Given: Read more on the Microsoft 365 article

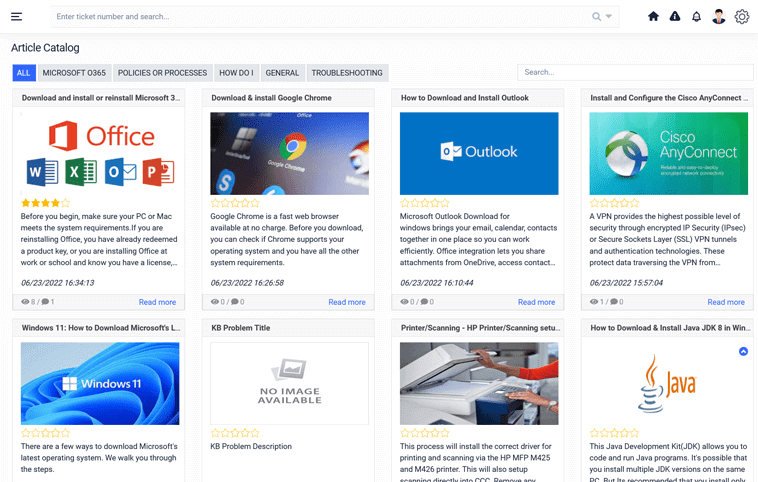Looking at the screenshot, I should click(x=158, y=302).
